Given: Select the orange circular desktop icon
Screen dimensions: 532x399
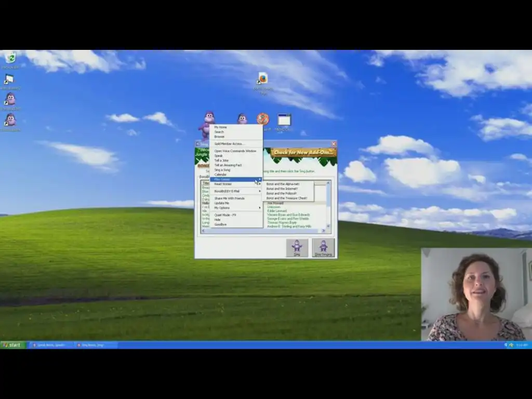Looking at the screenshot, I should [263, 119].
